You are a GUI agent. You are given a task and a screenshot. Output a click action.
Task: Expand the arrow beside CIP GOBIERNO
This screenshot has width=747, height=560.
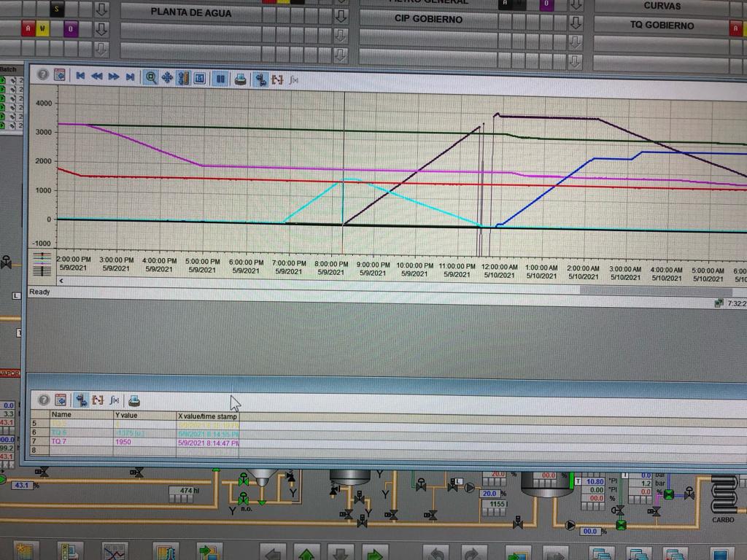click(x=576, y=23)
